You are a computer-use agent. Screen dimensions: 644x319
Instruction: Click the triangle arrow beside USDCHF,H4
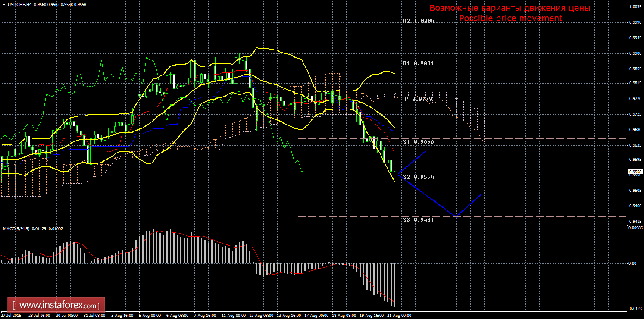[x=4, y=4]
